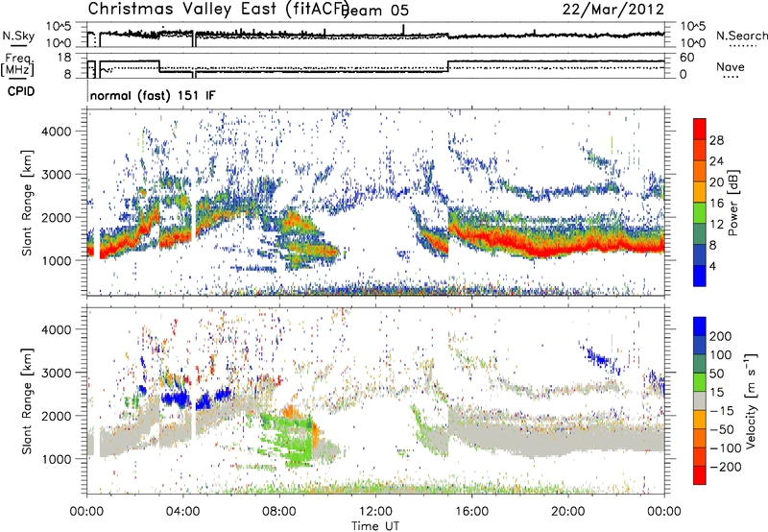The width and height of the screenshot is (768, 532).
Task: Click the 'Velocity [m s⁻¹]' colorbar label
Action: coord(751,400)
